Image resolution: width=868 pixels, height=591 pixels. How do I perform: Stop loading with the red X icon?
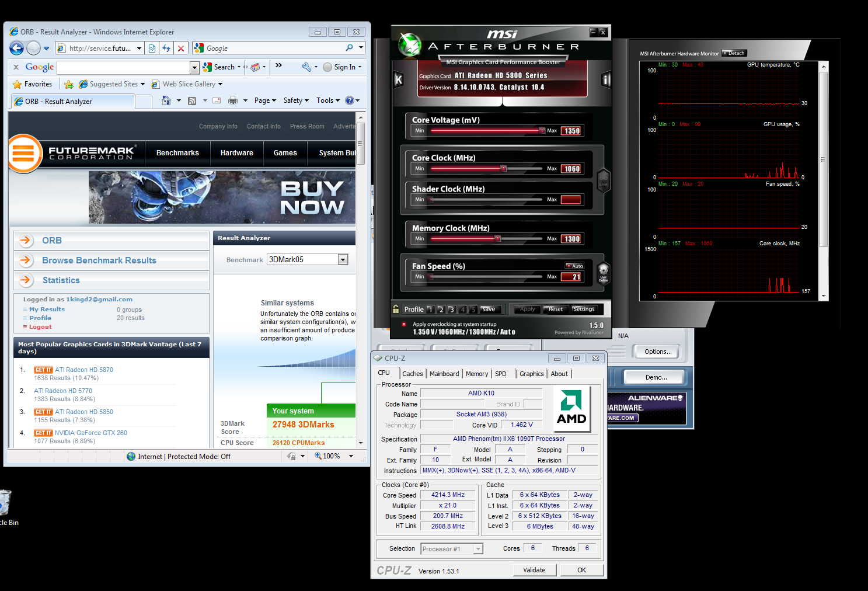181,48
